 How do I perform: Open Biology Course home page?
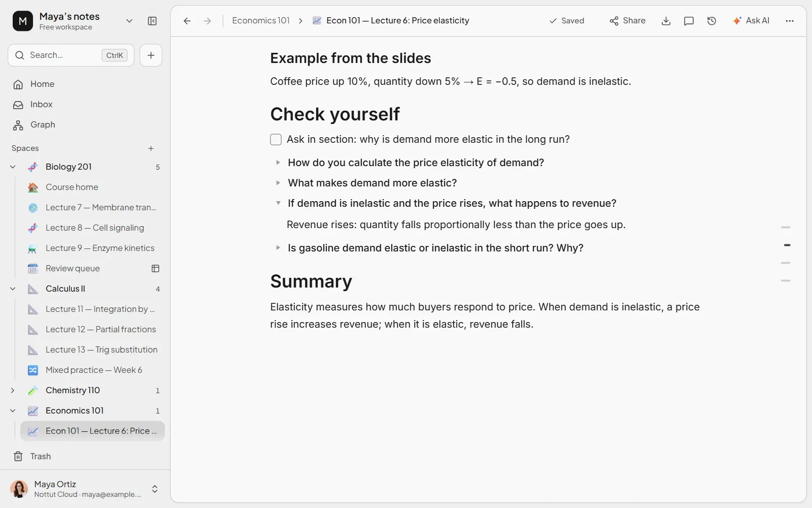[92, 187]
